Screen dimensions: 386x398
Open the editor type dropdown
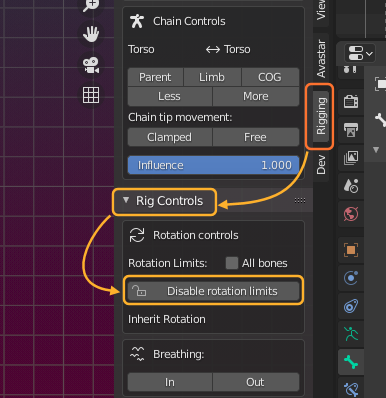click(360, 53)
